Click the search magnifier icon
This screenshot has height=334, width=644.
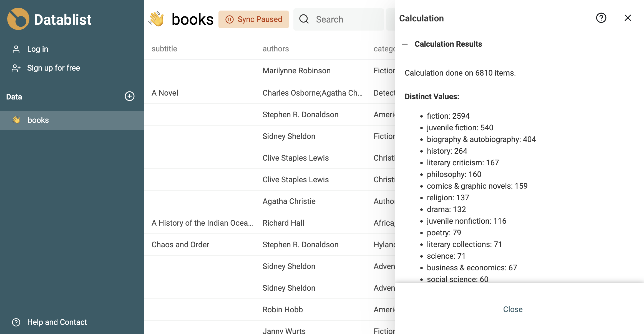pos(304,19)
